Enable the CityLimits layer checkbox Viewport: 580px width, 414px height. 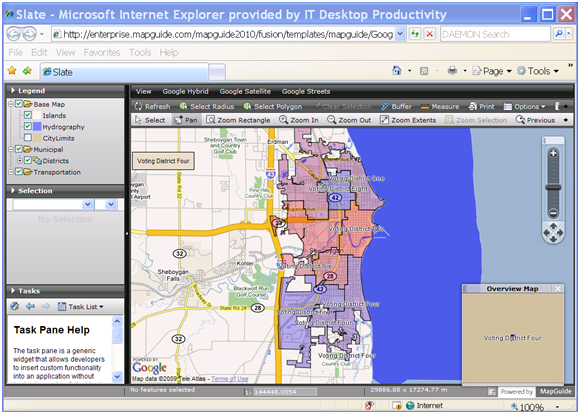coord(28,138)
